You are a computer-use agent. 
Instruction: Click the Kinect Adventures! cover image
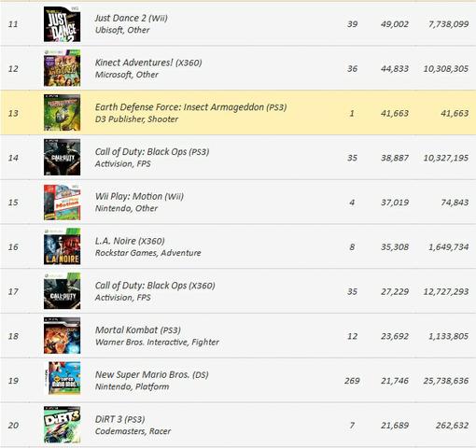[x=62, y=68]
